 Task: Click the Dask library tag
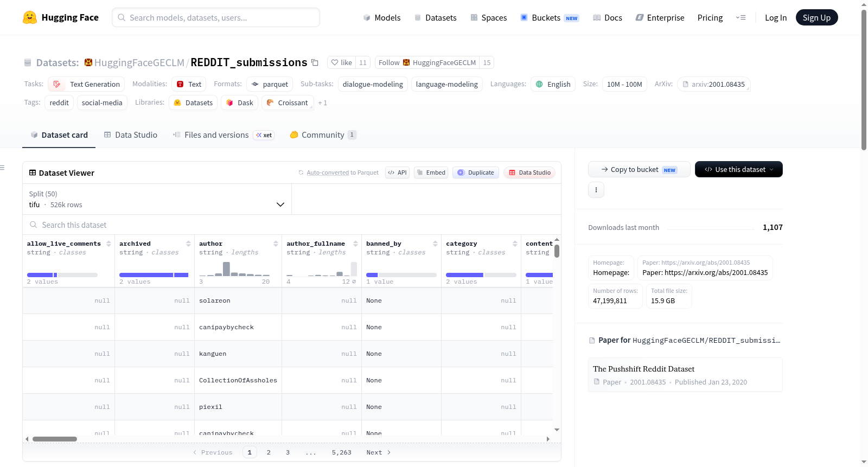coord(239,103)
